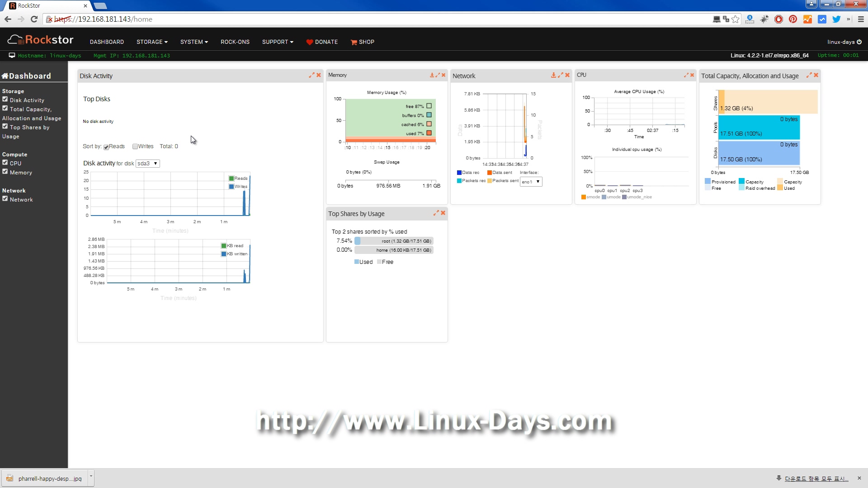868x488 pixels.
Task: Open the Alexa extension icon
Action: click(750, 19)
